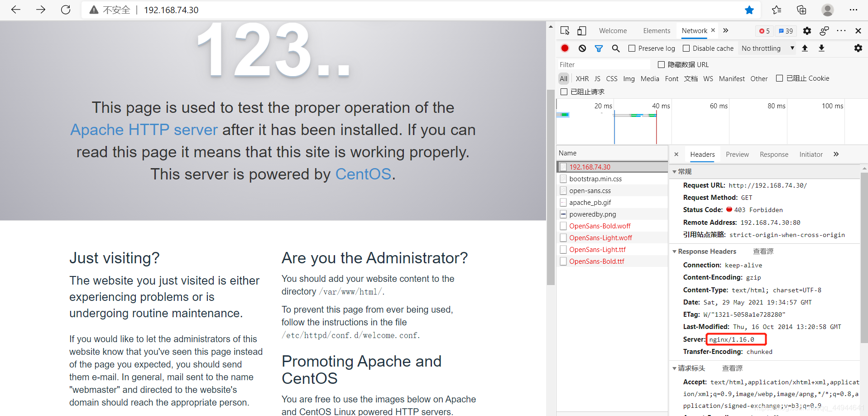Show more DevTools tabs via chevron

(x=726, y=30)
